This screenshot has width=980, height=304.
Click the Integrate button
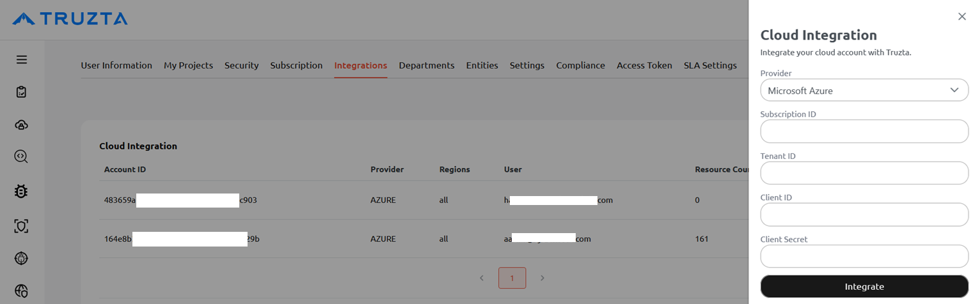864,287
